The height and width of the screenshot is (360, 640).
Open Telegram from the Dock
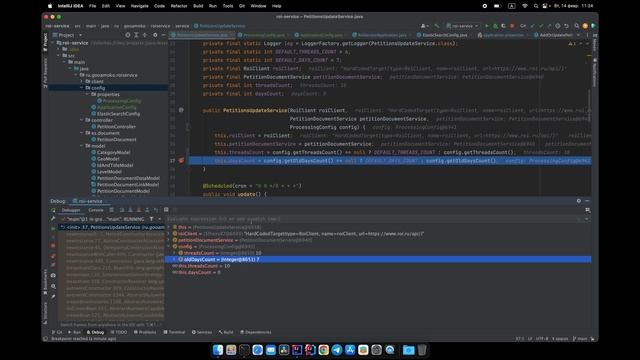337,350
